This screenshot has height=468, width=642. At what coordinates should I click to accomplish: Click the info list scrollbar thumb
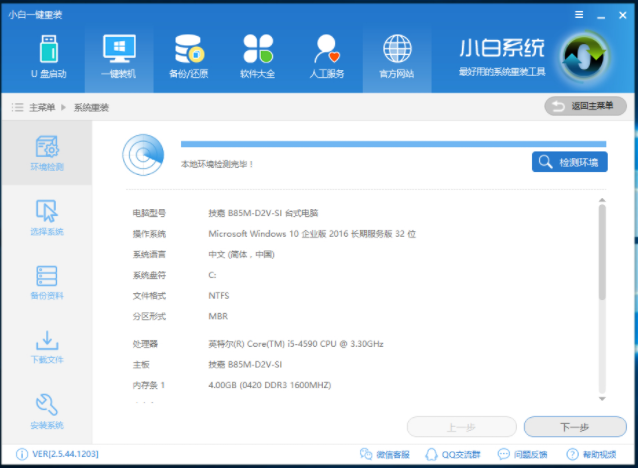(x=602, y=252)
